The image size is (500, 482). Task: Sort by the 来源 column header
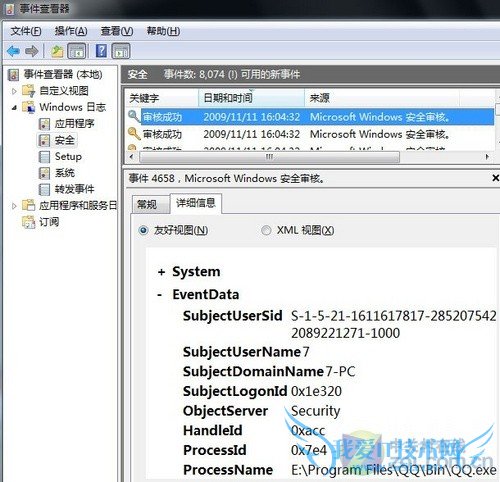pos(382,98)
